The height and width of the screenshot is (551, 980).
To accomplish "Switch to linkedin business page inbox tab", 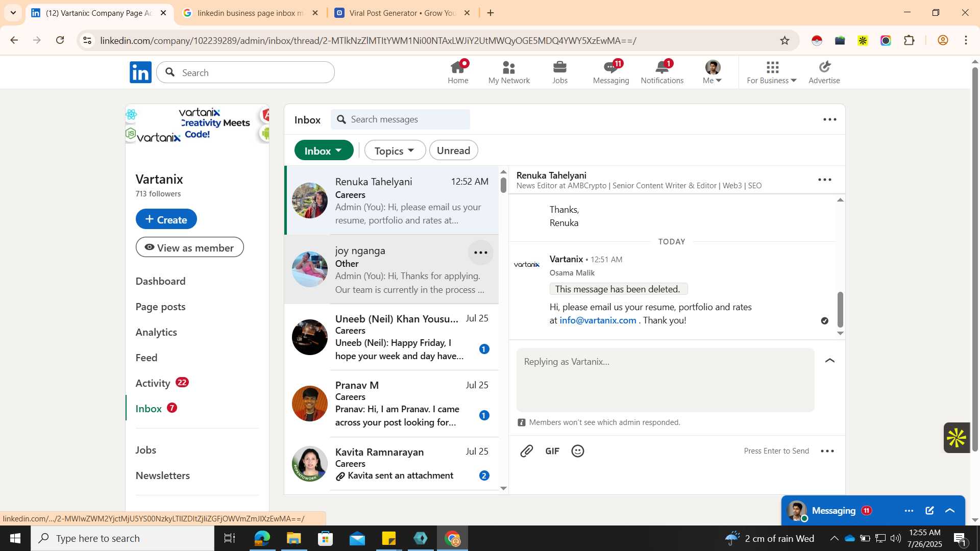I will pyautogui.click(x=250, y=13).
